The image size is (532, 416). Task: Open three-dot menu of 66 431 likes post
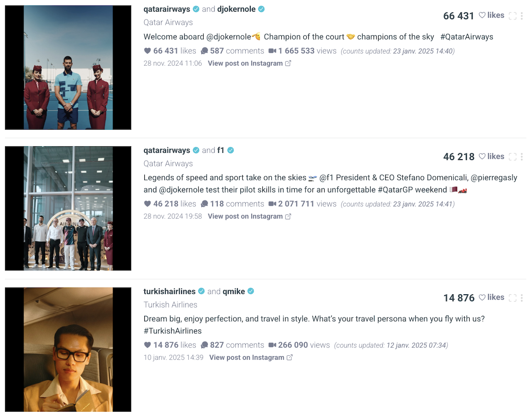pyautogui.click(x=522, y=16)
